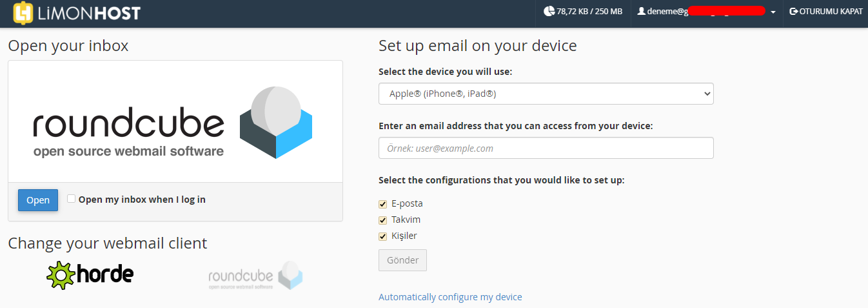Click the LimonHost logo icon
This screenshot has width=868, height=308.
[x=23, y=13]
